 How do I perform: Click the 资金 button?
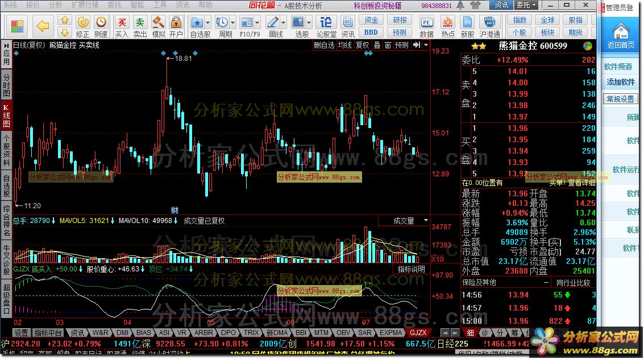[x=371, y=20]
